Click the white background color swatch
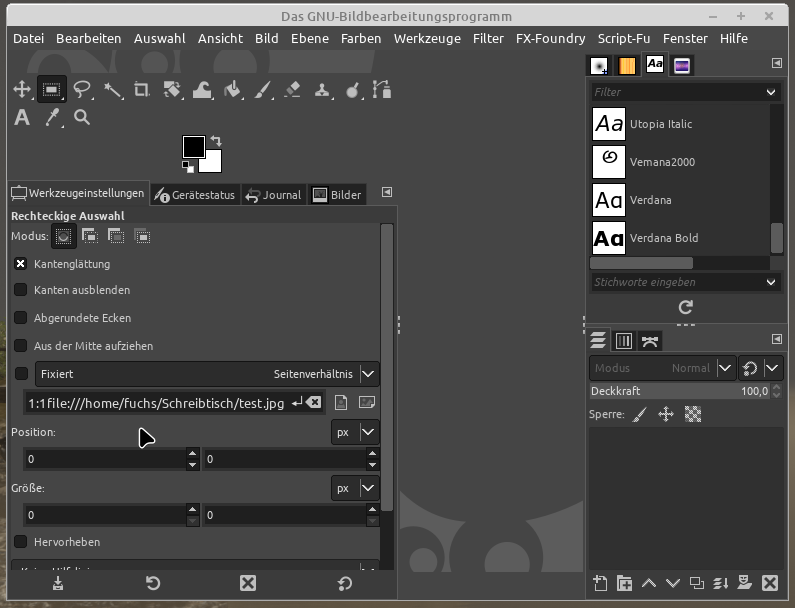 214,164
